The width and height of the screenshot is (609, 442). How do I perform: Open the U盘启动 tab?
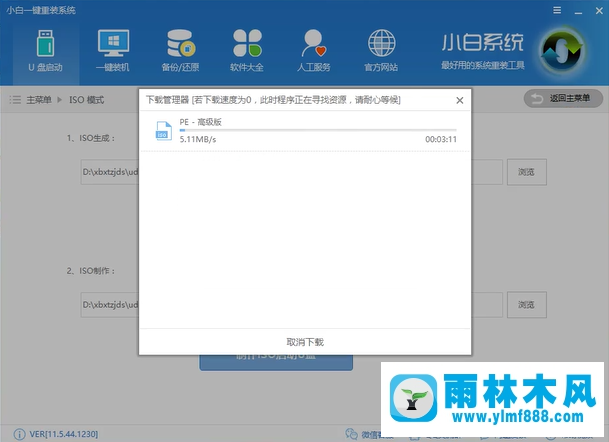[x=45, y=51]
